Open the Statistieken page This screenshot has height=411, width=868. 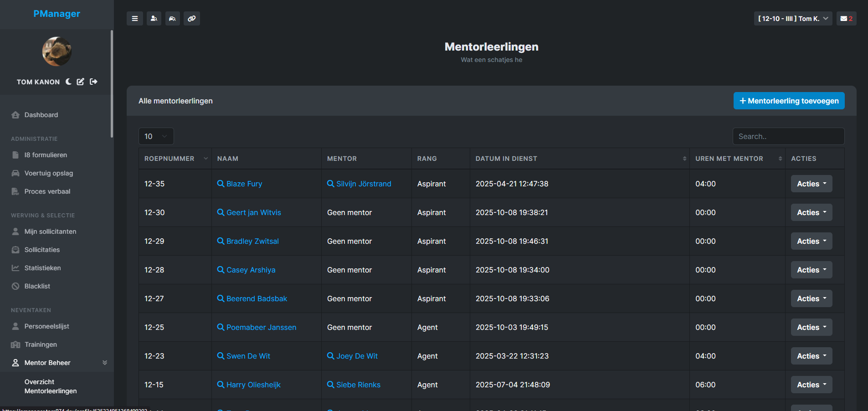(x=43, y=268)
